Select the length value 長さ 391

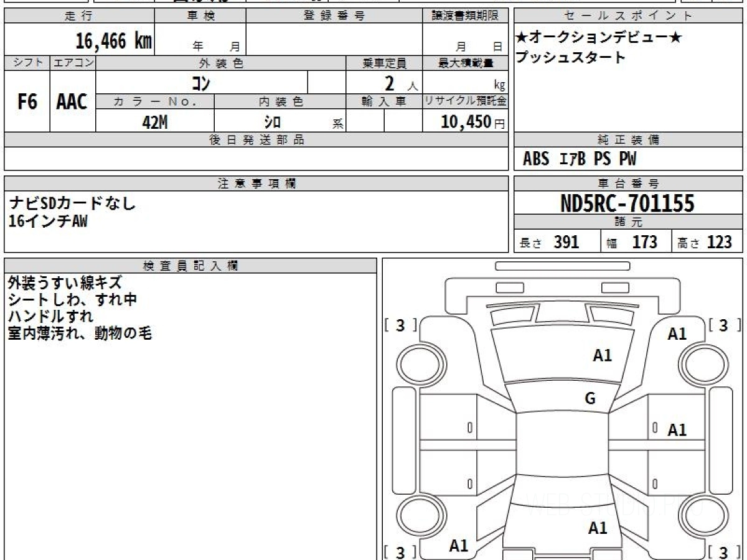click(550, 242)
